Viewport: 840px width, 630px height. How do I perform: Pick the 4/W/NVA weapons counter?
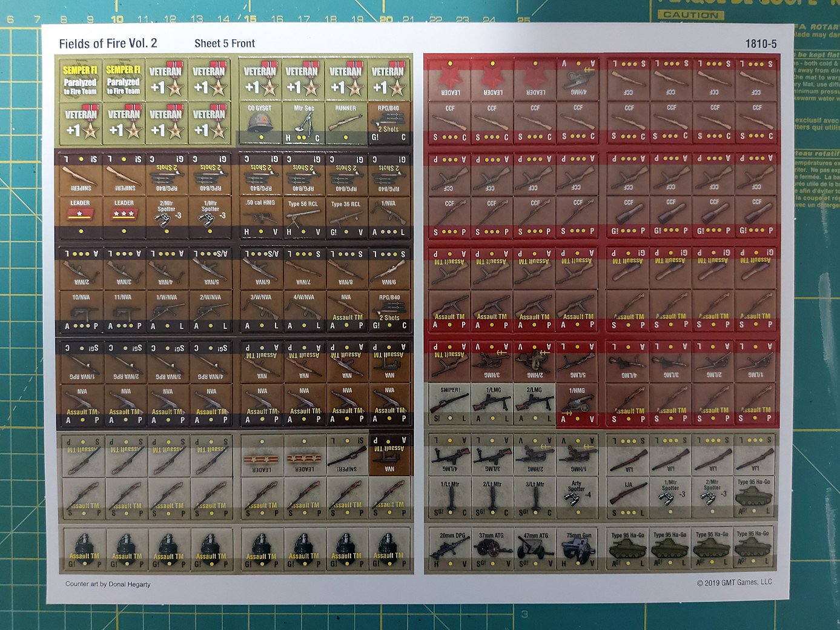coord(303,312)
